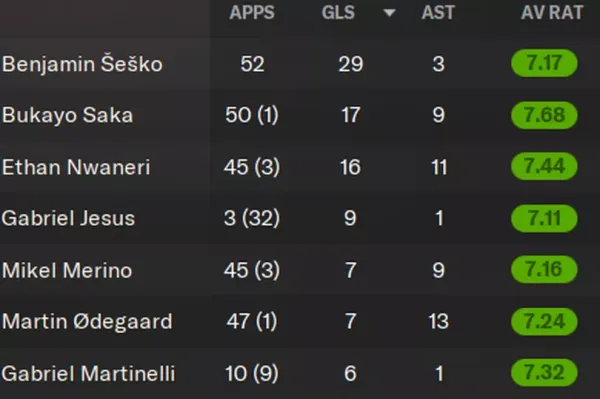Image resolution: width=600 pixels, height=399 pixels.
Task: Click Gabriel Jesus 7.11 rating badge
Action: pyautogui.click(x=544, y=218)
